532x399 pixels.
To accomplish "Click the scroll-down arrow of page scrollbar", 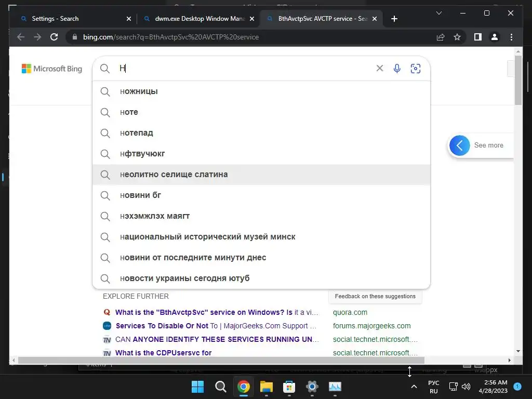I will (x=518, y=351).
